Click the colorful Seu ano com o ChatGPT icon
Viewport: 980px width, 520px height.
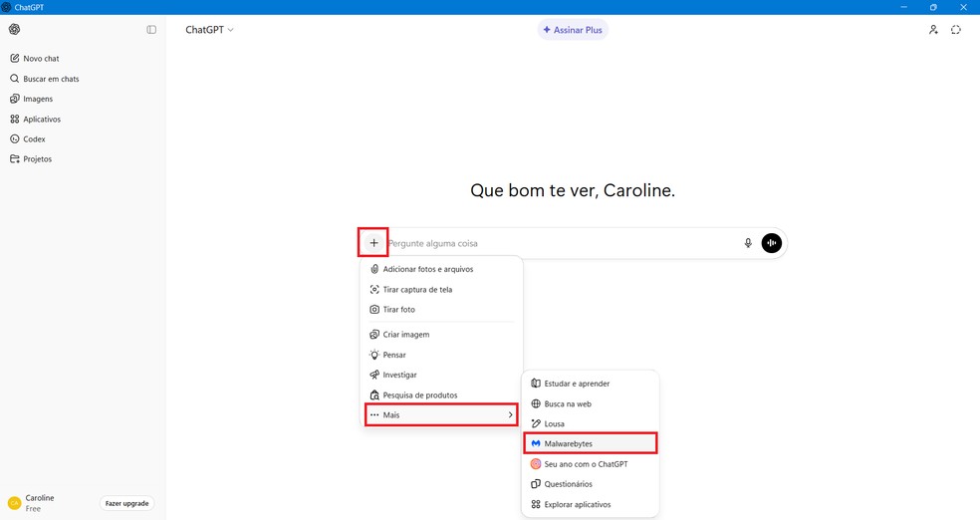pyautogui.click(x=536, y=464)
